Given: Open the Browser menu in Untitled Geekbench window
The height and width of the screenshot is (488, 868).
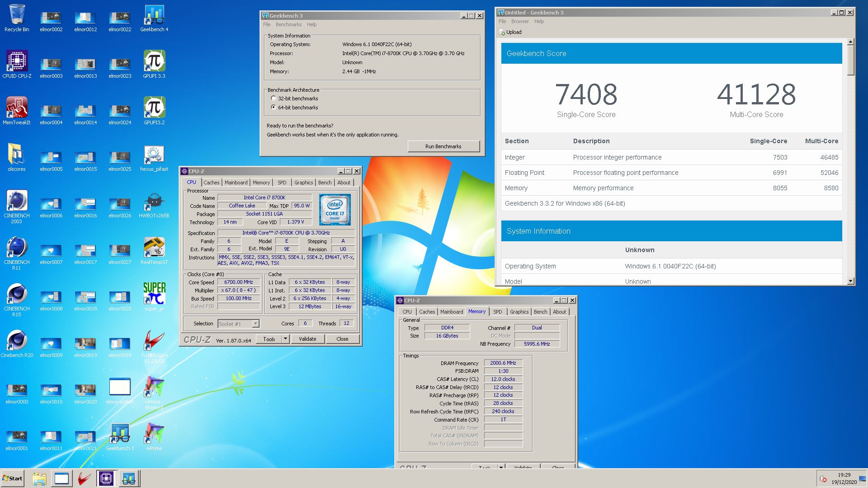Looking at the screenshot, I should (520, 21).
